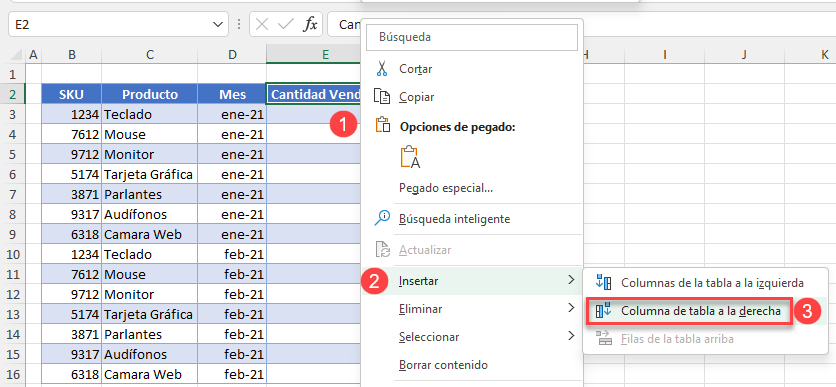The width and height of the screenshot is (836, 387).
Task: Click the Tarjeta Gráfica cell in row 6
Action: (149, 174)
